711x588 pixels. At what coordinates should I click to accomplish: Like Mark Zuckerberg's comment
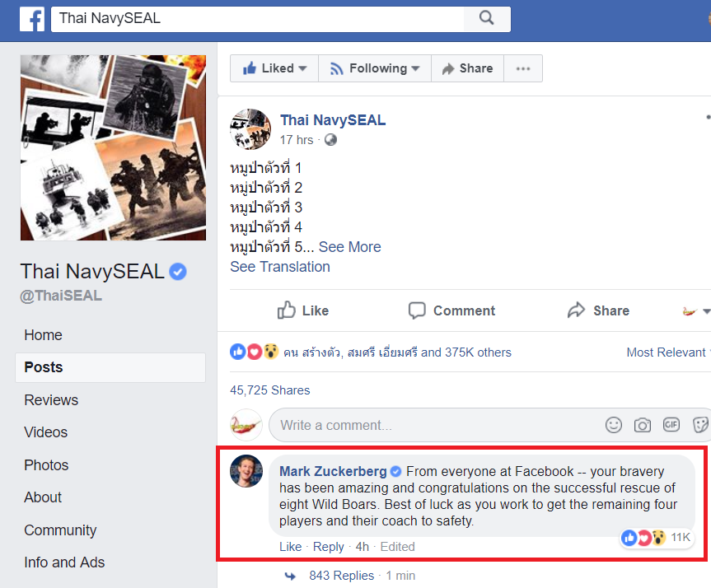(290, 547)
